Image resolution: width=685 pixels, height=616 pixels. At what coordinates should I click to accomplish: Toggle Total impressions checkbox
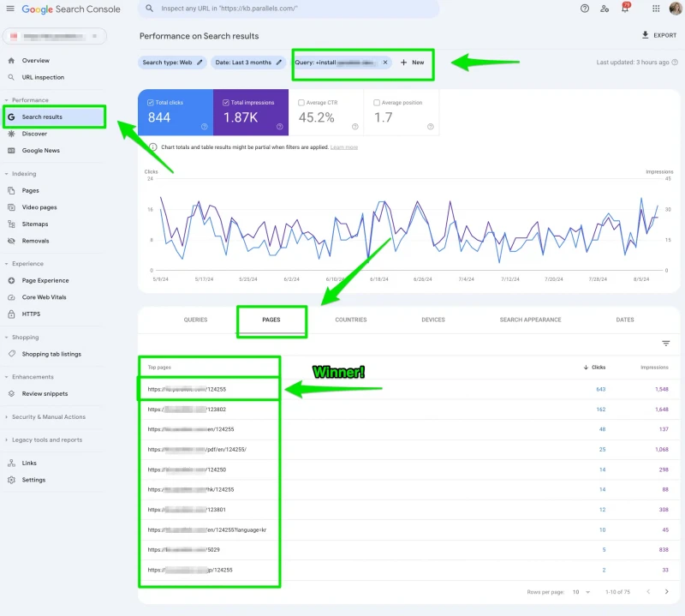(x=226, y=102)
